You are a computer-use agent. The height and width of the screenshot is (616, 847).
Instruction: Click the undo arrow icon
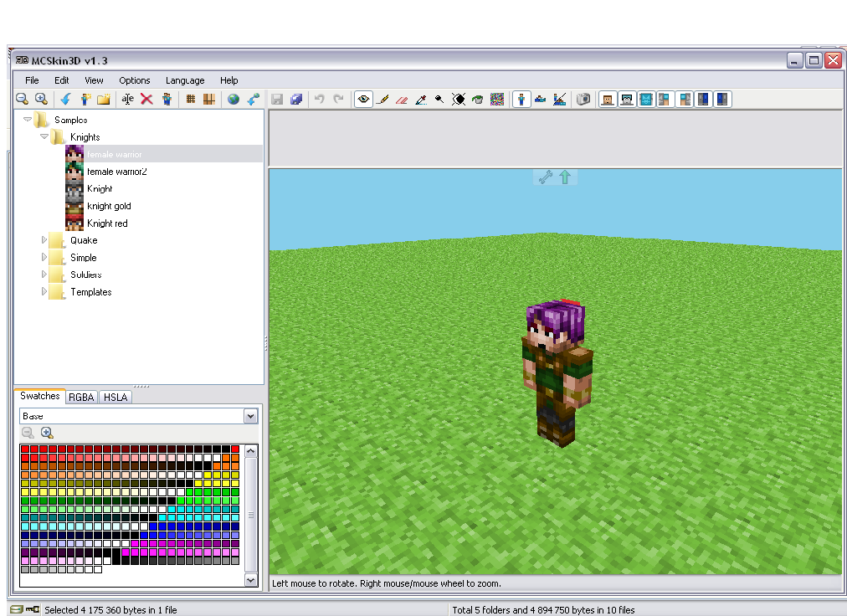click(319, 99)
